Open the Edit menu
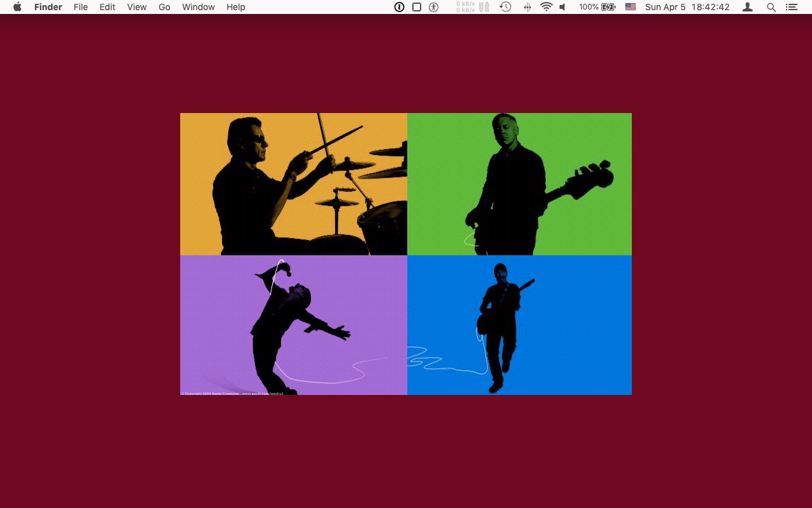The width and height of the screenshot is (812, 508). tap(107, 7)
